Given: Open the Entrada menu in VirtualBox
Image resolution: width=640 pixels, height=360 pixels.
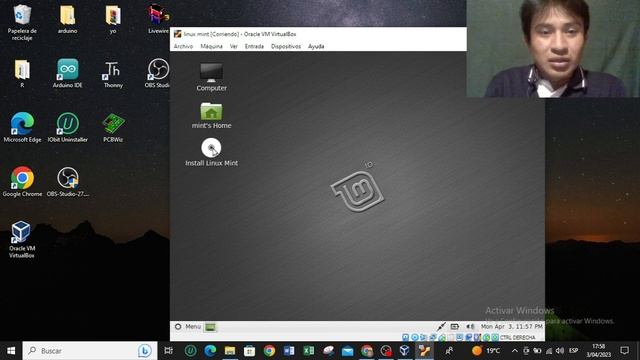Looking at the screenshot, I should pos(254,47).
